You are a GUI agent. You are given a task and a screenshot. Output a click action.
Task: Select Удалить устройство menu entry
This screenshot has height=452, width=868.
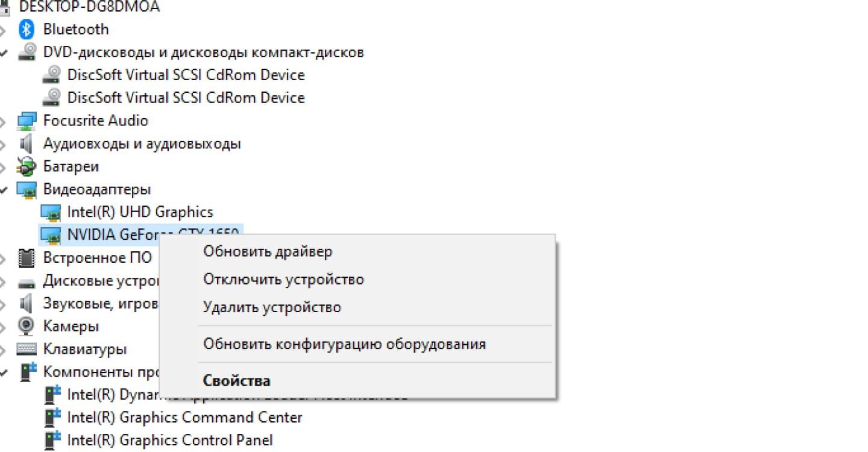272,307
